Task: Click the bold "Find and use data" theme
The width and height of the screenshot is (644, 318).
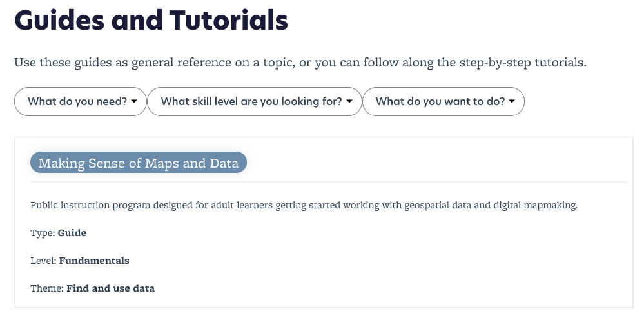Action: pyautogui.click(x=110, y=288)
